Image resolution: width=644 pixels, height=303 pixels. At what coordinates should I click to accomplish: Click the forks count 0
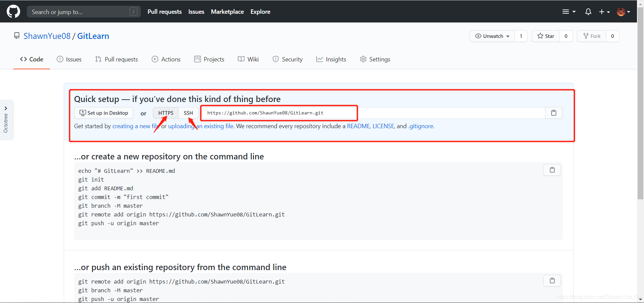click(612, 36)
